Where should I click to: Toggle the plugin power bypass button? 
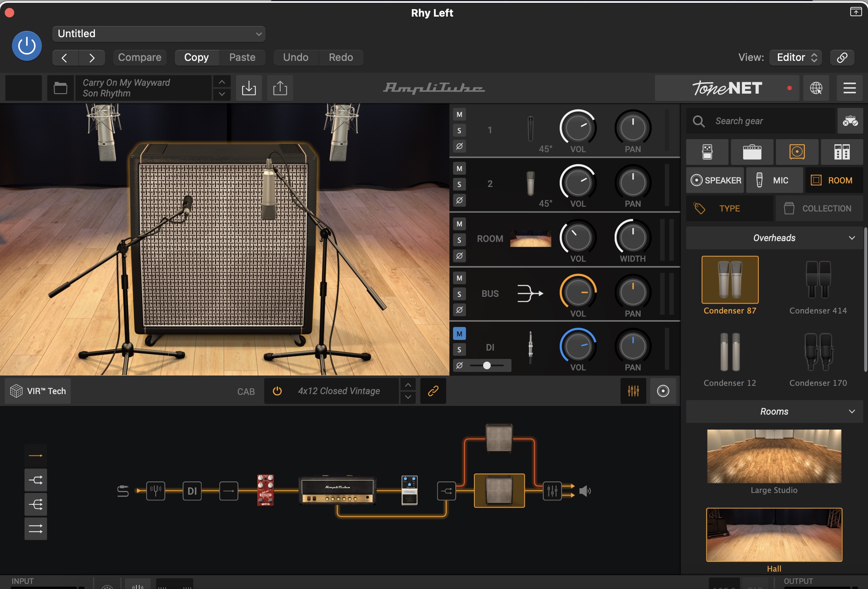(27, 46)
